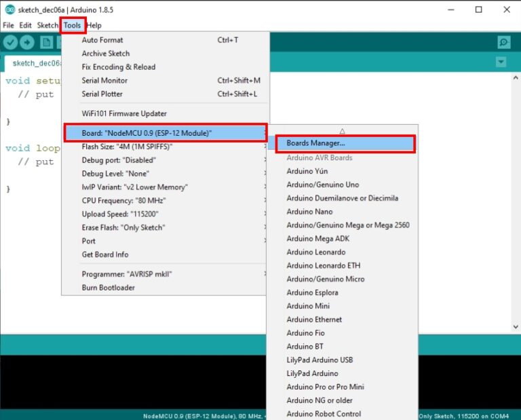521x420 pixels.
Task: Expand the Debug port submenu
Action: (x=165, y=160)
